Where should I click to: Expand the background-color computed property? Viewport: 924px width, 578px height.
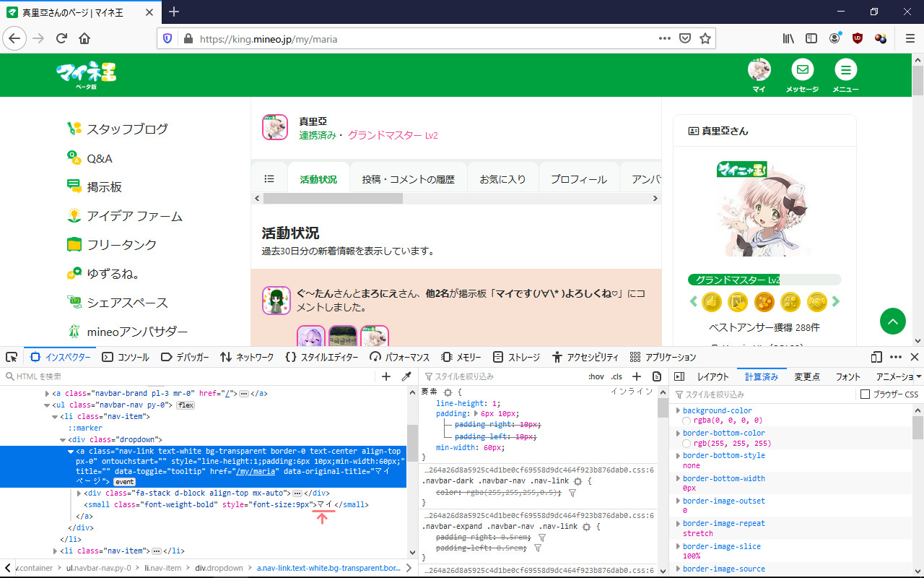[x=678, y=410]
